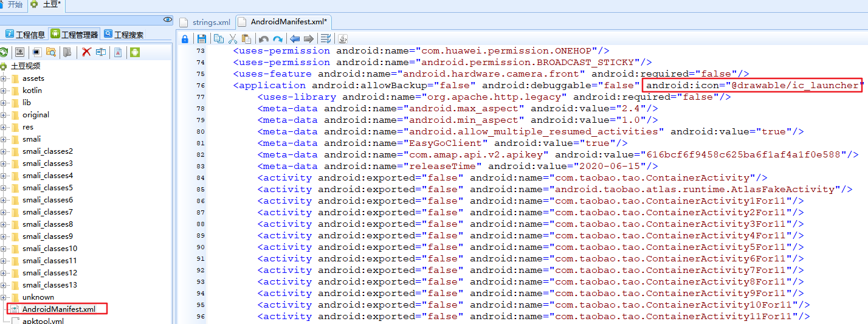
Task: Expand the assets folder node
Action: click(x=4, y=78)
